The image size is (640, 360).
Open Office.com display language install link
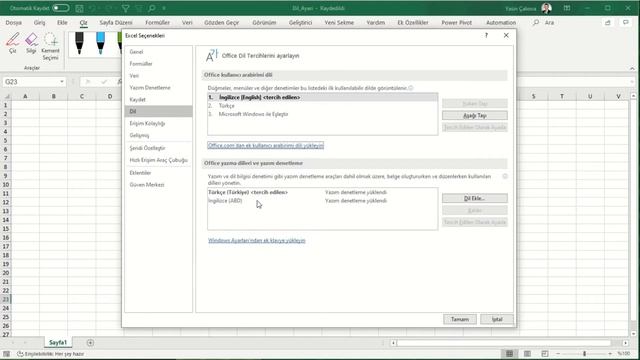click(265, 145)
